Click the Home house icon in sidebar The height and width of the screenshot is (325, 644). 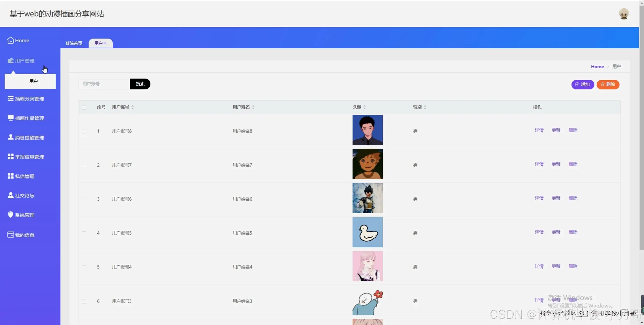coord(11,40)
